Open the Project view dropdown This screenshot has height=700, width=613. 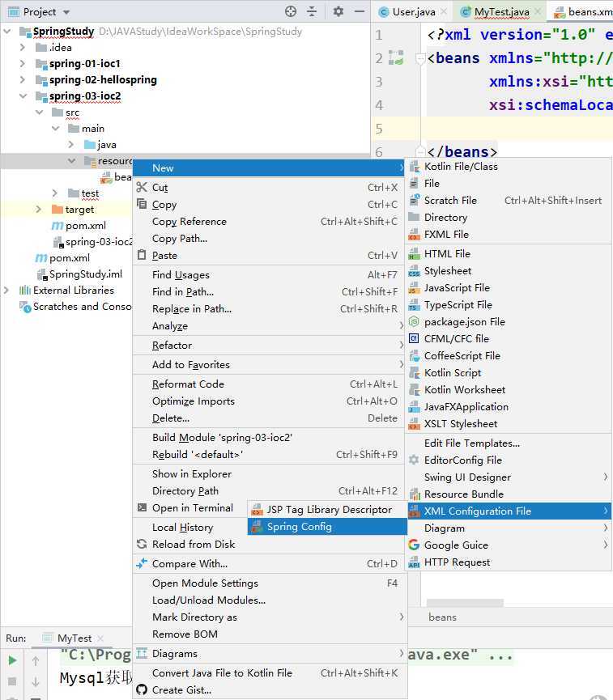(x=66, y=12)
